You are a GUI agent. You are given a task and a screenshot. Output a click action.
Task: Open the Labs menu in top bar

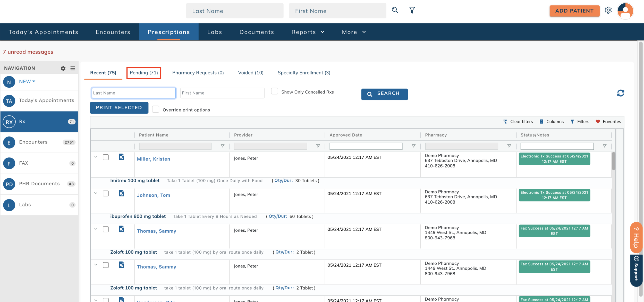point(214,32)
